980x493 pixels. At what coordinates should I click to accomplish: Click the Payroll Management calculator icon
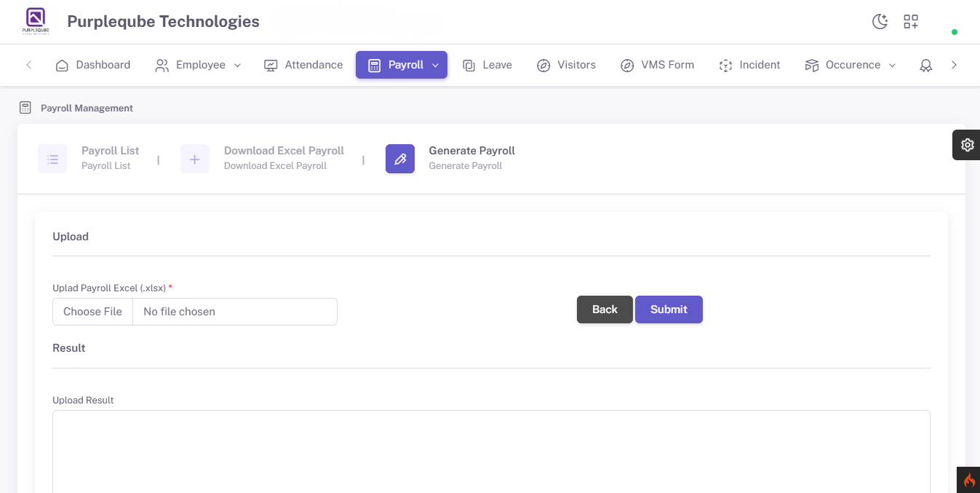point(25,108)
